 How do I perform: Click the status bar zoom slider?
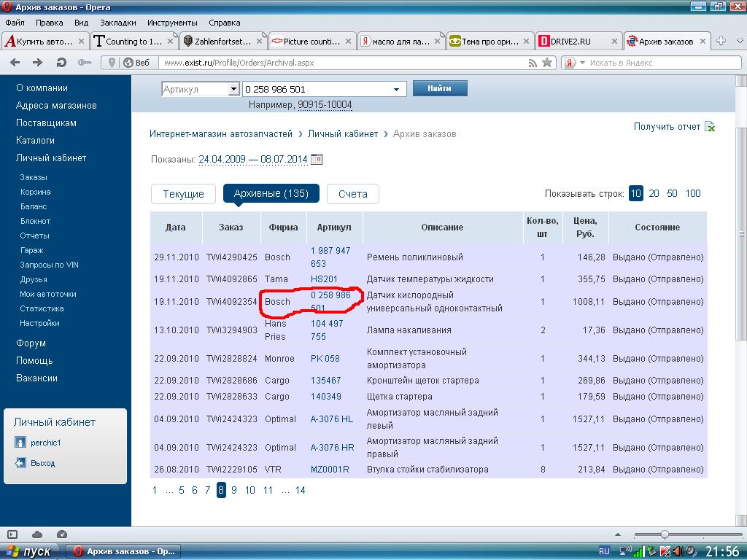point(689,534)
